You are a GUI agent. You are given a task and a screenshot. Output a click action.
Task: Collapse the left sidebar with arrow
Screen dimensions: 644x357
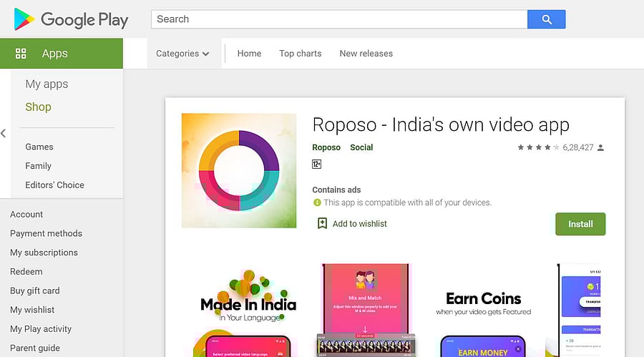[x=4, y=133]
